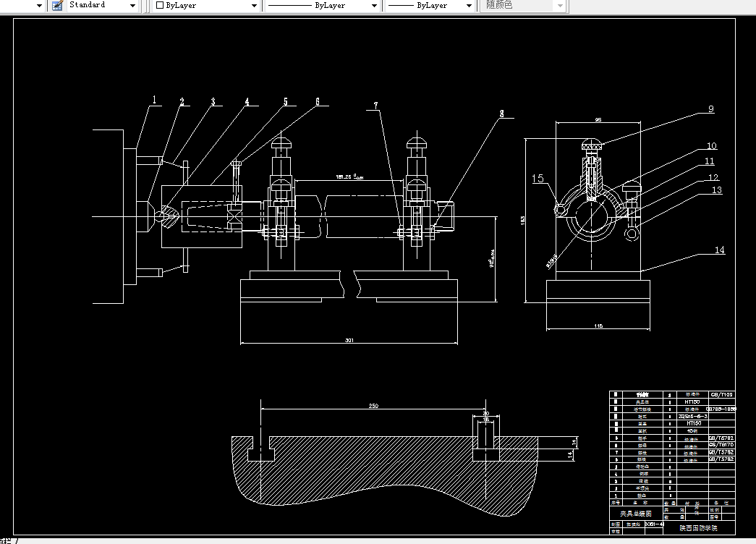Select part callout number 15
This screenshot has height=544, width=756.
coord(538,179)
